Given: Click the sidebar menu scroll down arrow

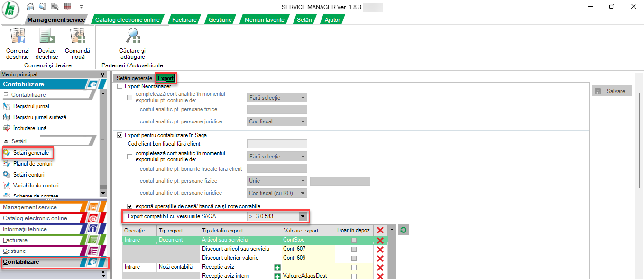Looking at the screenshot, I should [103, 193].
